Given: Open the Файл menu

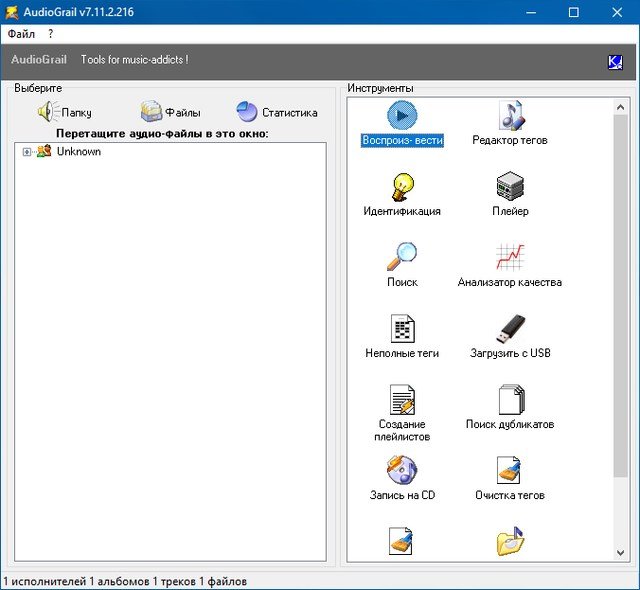Looking at the screenshot, I should click(21, 34).
